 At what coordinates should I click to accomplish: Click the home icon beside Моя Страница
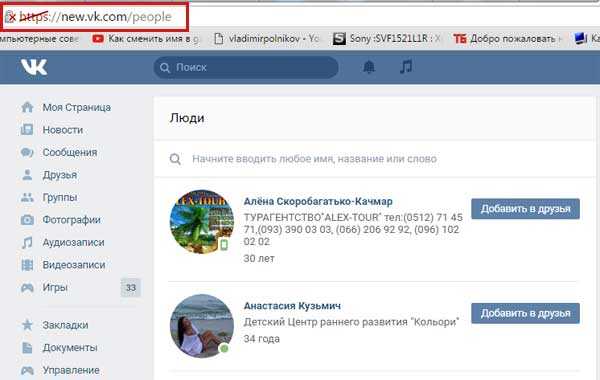[x=27, y=107]
